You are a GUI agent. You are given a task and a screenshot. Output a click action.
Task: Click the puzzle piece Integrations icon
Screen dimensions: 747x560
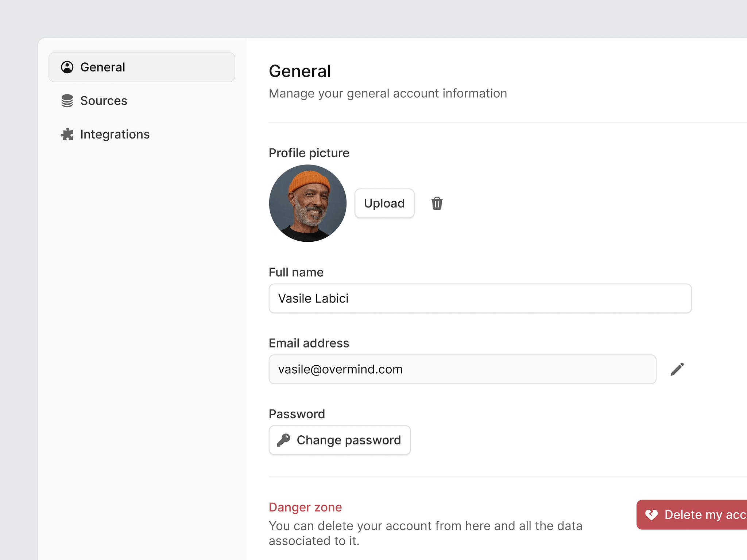coord(67,134)
